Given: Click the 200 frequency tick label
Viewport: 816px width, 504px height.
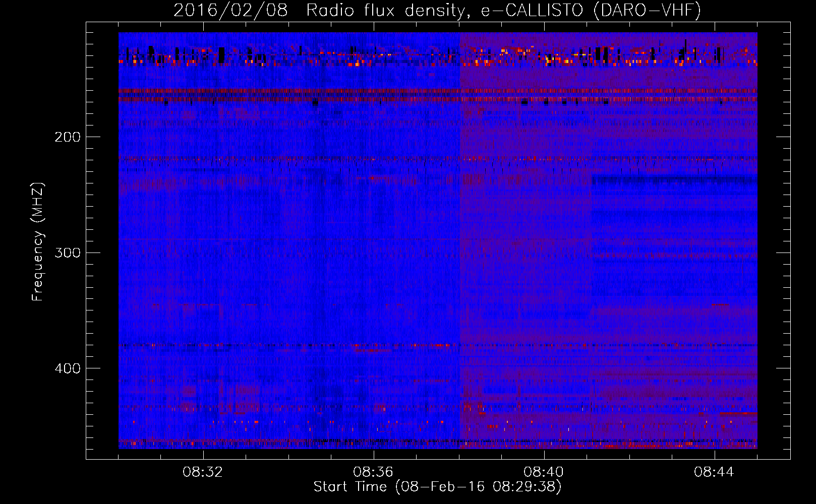Looking at the screenshot, I should pyautogui.click(x=67, y=137).
